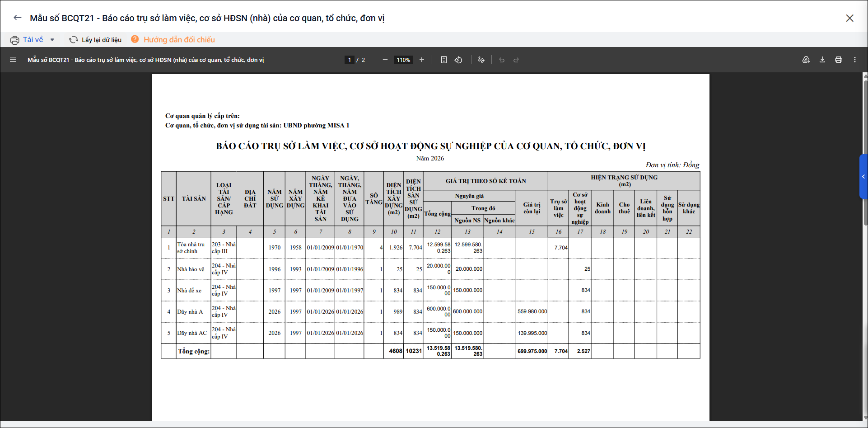Click the 'Nguồn NS' column header
Viewport: 868px width, 428px height.
coord(467,220)
